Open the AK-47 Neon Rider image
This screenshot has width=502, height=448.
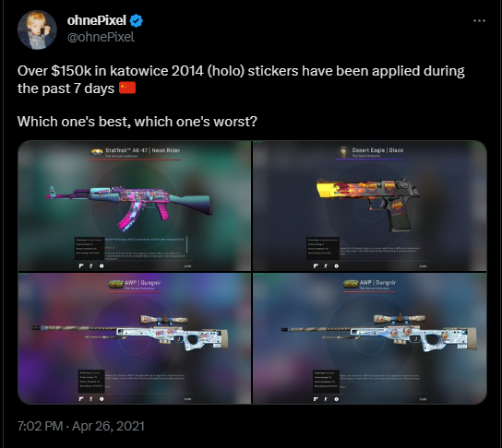click(135, 206)
